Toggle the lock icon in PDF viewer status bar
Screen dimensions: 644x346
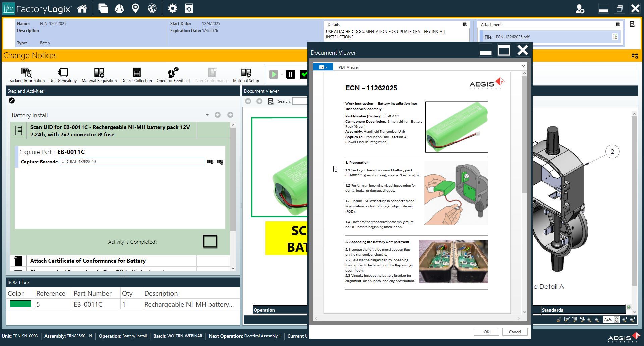click(x=558, y=320)
